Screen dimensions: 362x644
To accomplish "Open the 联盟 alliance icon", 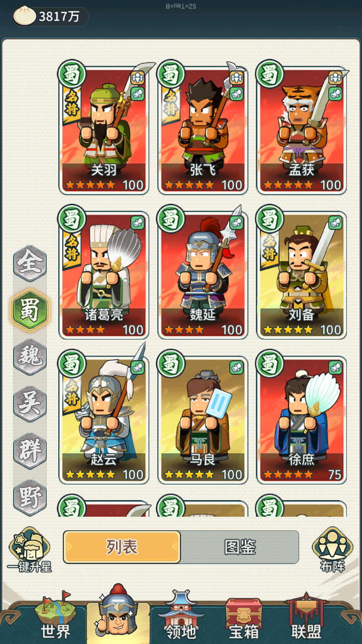I will point(306,616).
